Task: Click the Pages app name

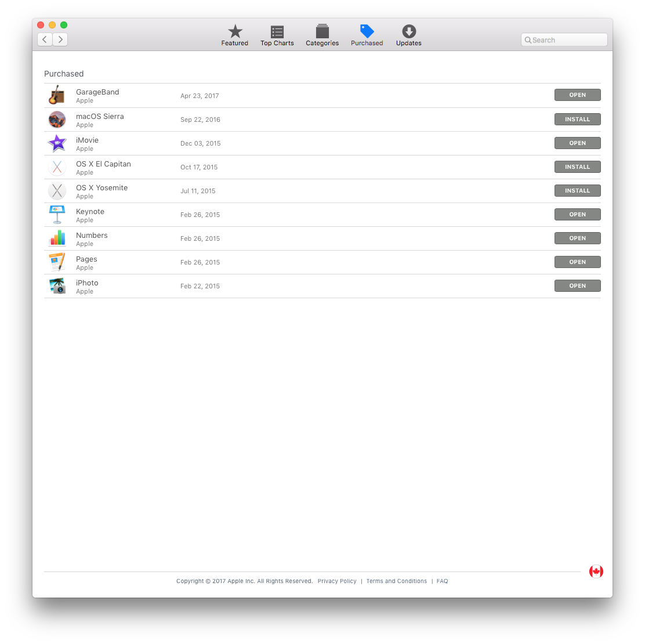Action: pos(86,259)
